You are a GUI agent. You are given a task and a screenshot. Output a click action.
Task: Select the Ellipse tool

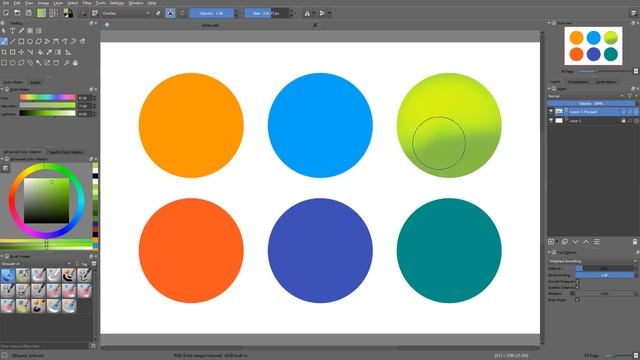[30, 41]
